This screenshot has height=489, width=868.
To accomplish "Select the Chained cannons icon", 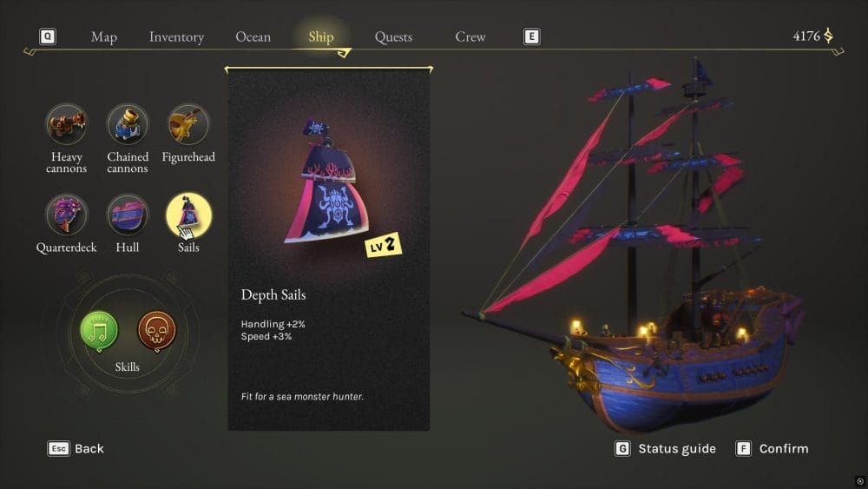I will click(128, 125).
